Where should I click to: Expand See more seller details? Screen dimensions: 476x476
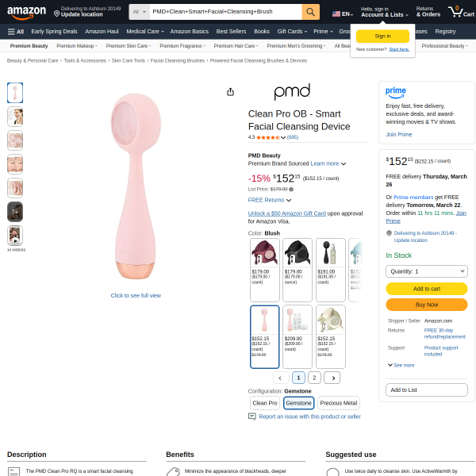401,365
